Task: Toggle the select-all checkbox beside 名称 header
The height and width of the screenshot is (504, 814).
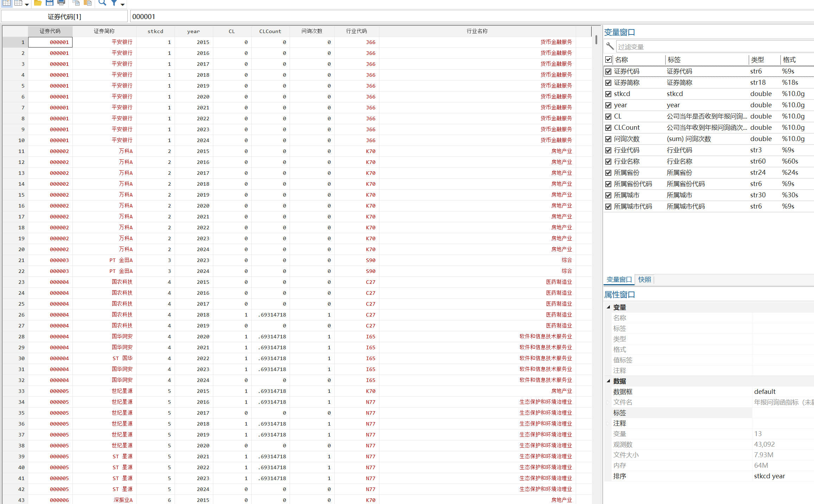Action: [x=608, y=59]
